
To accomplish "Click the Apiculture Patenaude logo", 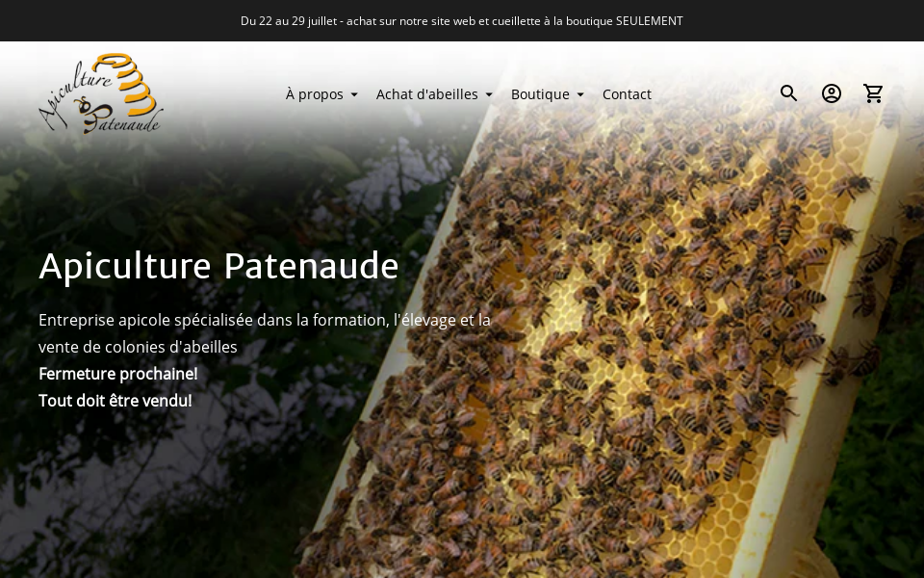I will pyautogui.click(x=100, y=93).
